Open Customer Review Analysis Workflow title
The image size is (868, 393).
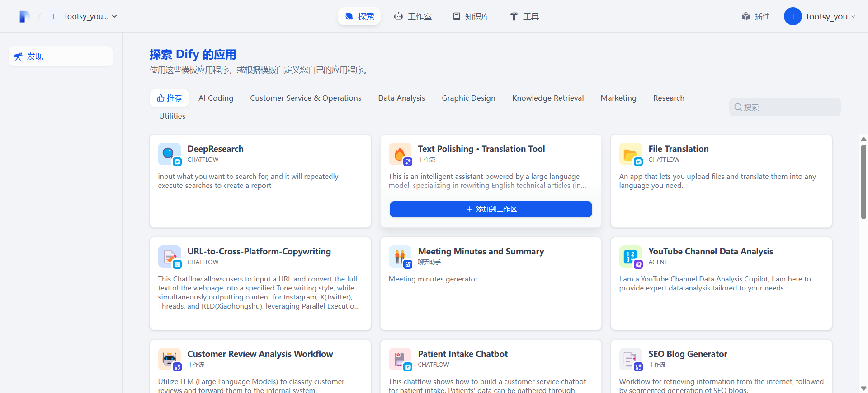coord(260,354)
